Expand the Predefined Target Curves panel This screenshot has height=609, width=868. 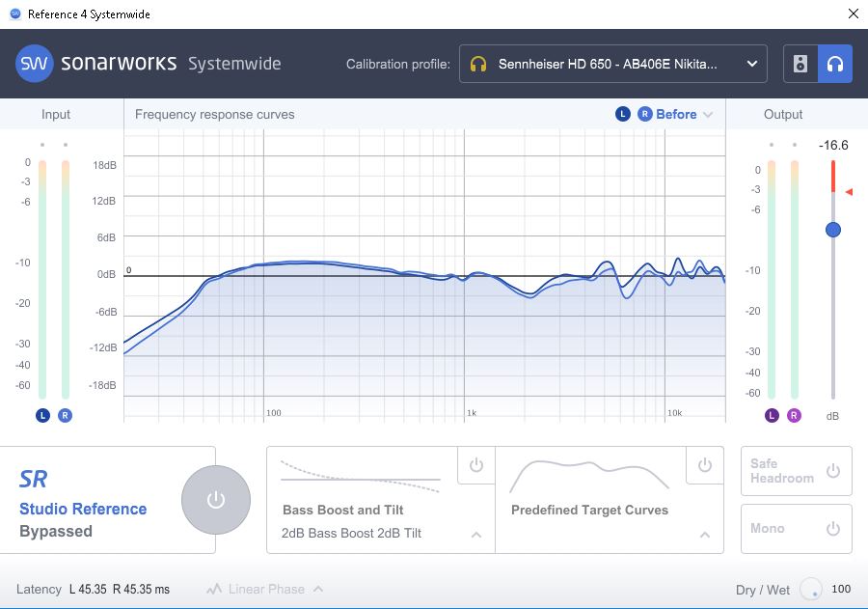coord(705,535)
